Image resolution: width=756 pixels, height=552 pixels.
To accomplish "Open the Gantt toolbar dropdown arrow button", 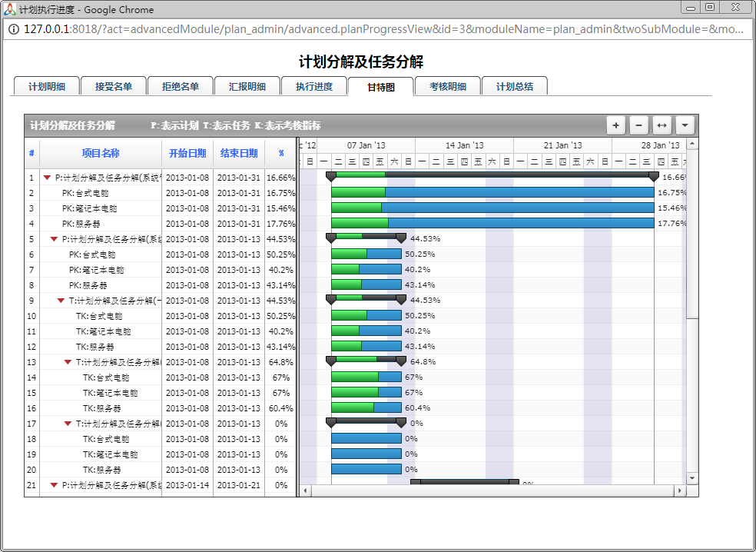I will pyautogui.click(x=685, y=125).
